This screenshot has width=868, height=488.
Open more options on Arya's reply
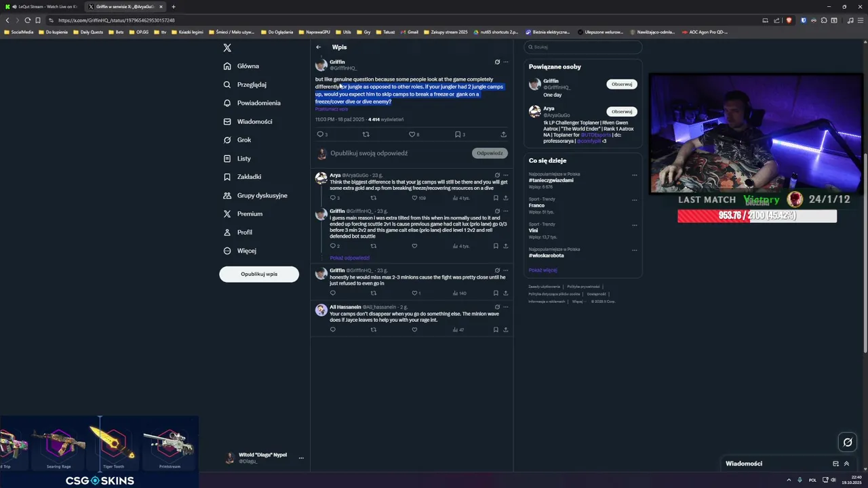506,175
